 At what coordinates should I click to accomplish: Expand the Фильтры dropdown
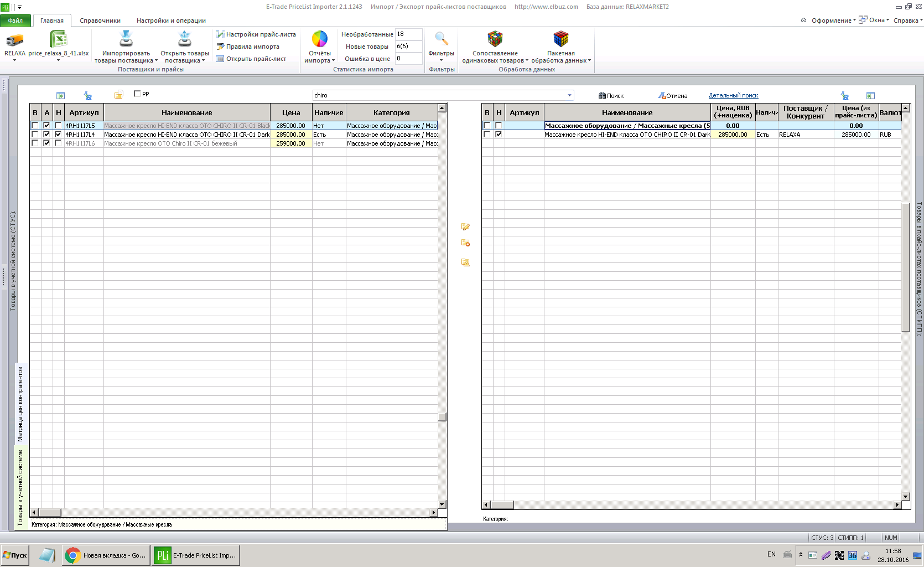441,60
